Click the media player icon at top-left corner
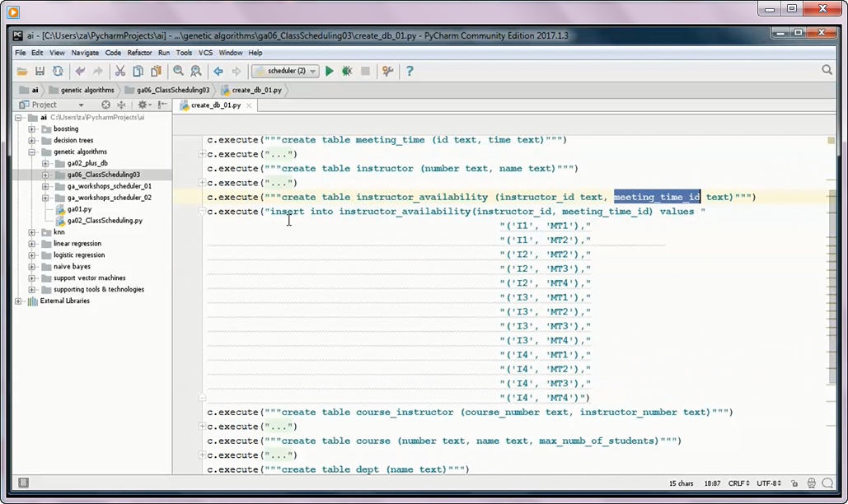This screenshot has width=848, height=504. [x=13, y=12]
